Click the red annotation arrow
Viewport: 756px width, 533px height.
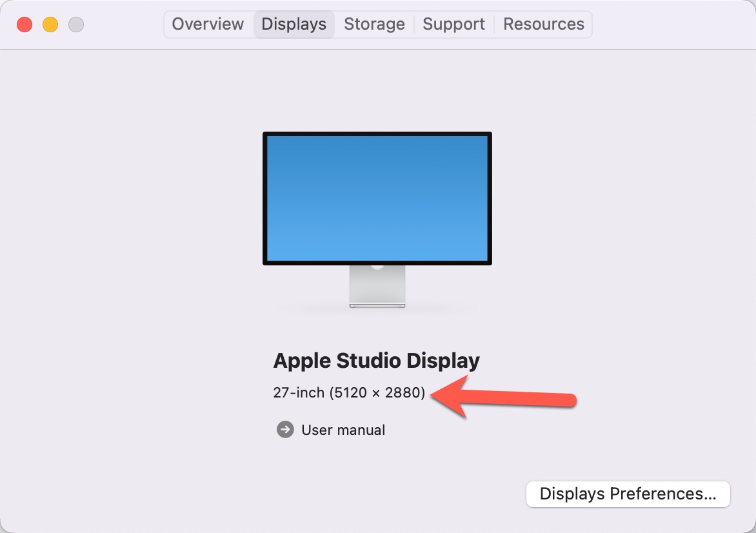502,397
